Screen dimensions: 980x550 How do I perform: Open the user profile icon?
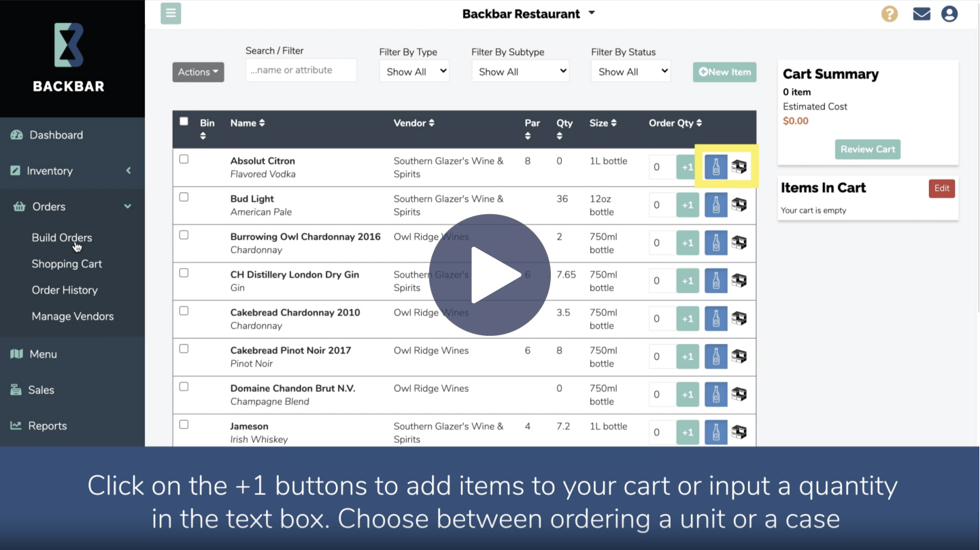[x=949, y=14]
